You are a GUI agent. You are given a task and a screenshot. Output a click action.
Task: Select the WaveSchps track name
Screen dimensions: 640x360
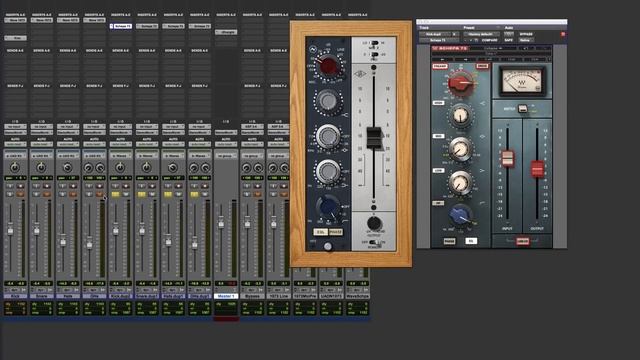tap(357, 296)
